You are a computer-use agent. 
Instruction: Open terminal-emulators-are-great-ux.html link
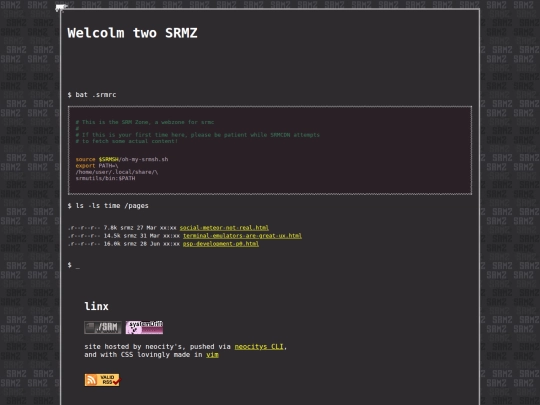point(242,236)
